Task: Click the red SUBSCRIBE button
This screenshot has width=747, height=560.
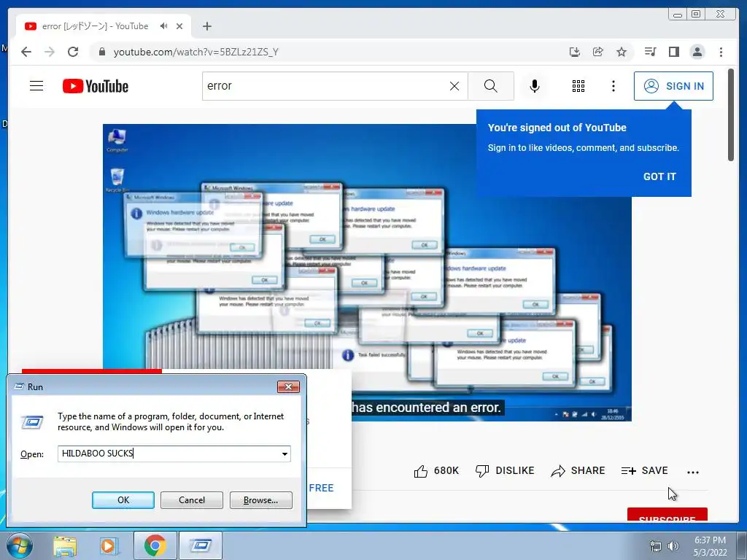Action: (667, 515)
